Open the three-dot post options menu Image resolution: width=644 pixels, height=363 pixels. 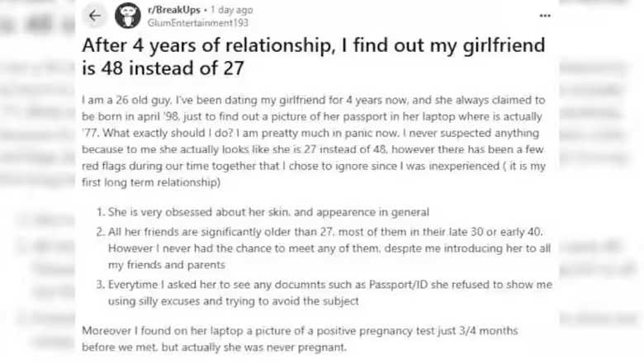click(545, 16)
